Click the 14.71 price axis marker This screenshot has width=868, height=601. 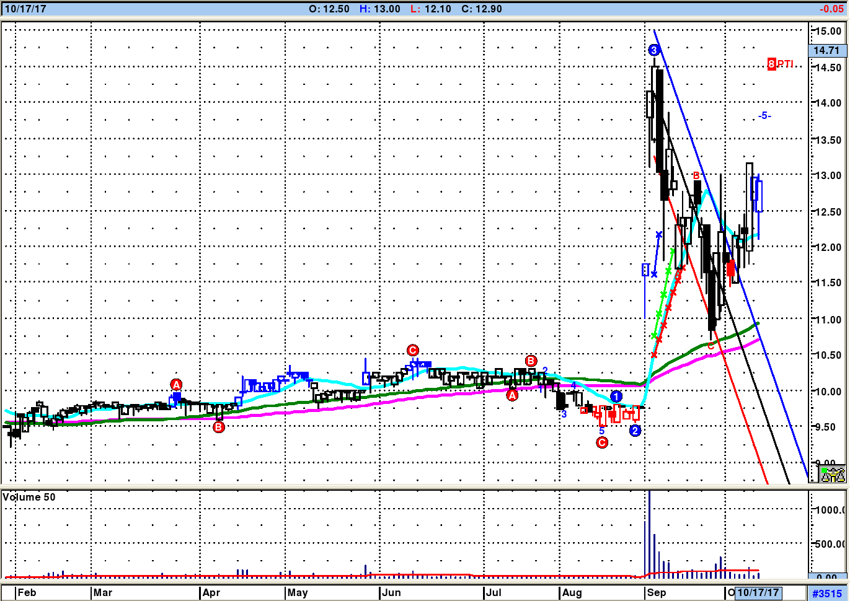tap(826, 51)
